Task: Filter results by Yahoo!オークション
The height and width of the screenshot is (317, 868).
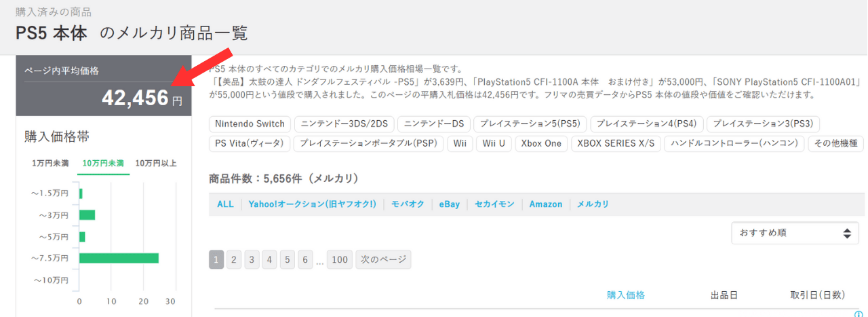Action: (312, 204)
